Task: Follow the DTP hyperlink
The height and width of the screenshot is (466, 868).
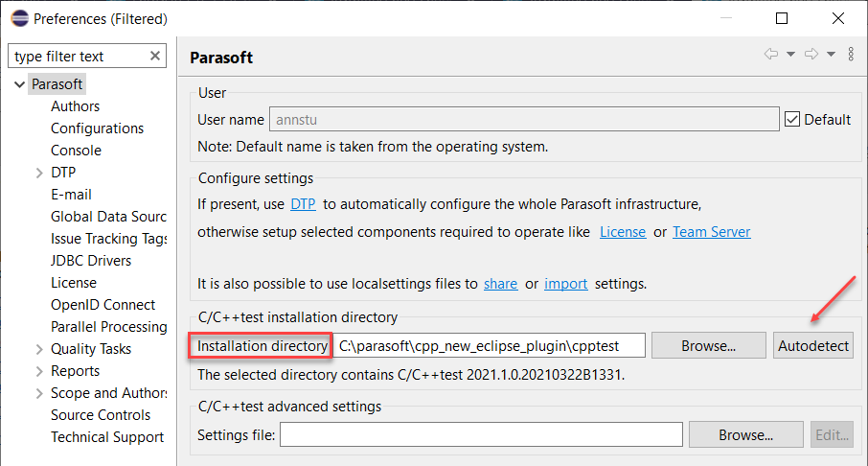Action: coord(303,204)
